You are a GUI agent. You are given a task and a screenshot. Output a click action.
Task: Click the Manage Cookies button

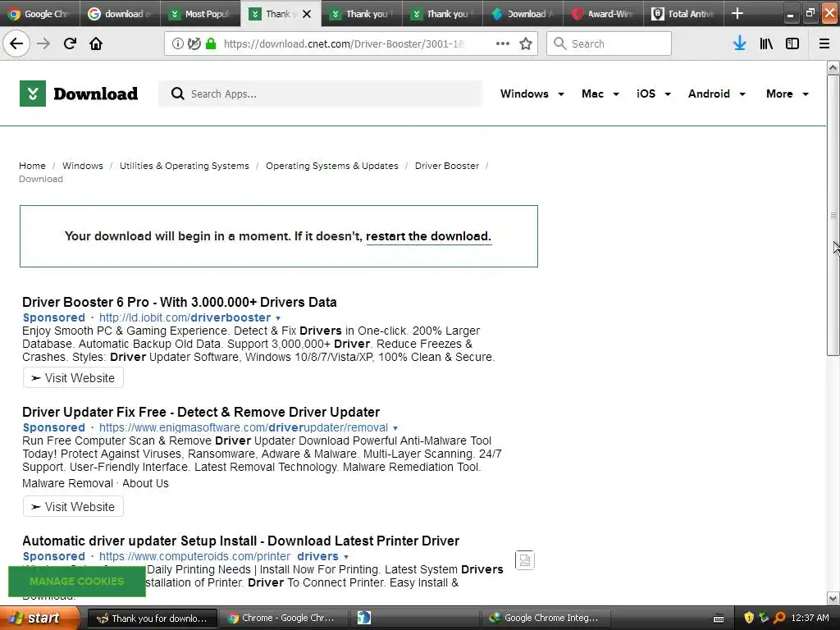click(x=76, y=582)
